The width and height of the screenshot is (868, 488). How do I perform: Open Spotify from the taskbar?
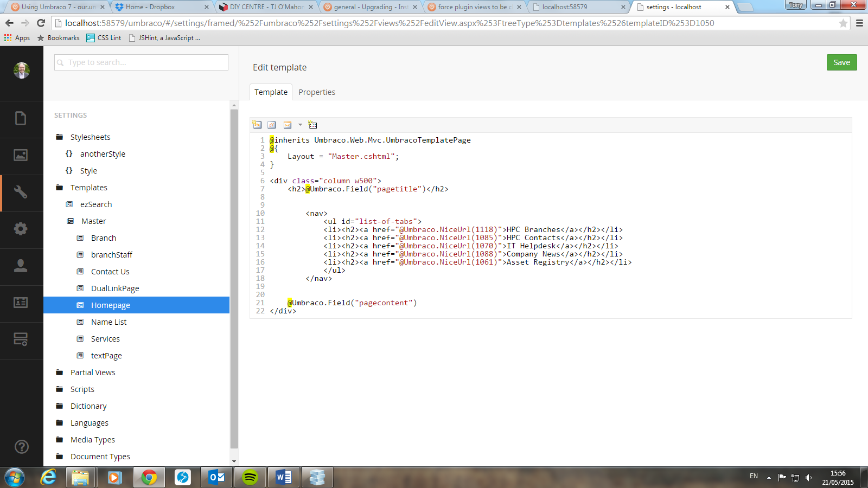(250, 478)
